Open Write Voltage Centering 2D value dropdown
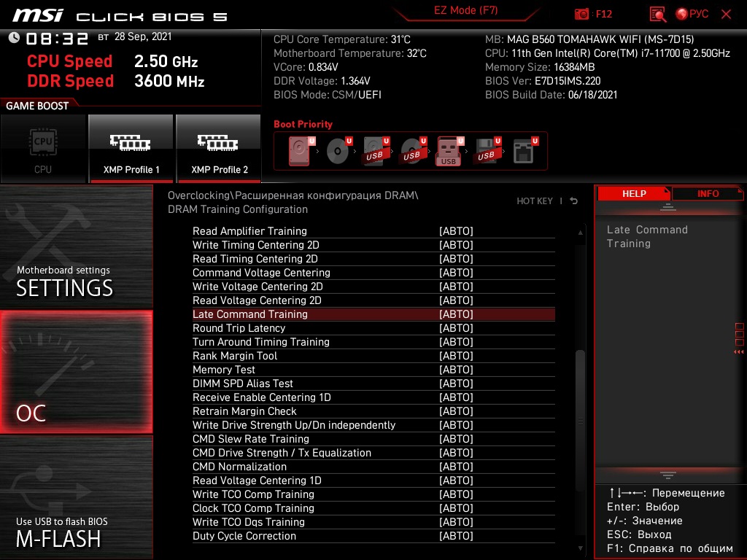The height and width of the screenshot is (560, 747). [x=456, y=286]
